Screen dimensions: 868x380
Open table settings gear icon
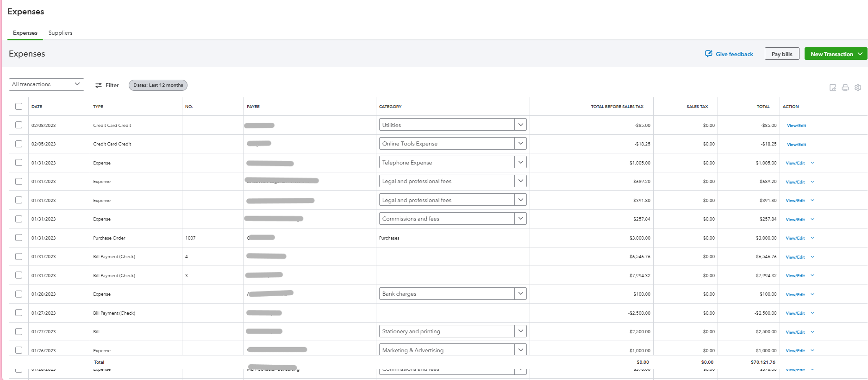tap(858, 88)
